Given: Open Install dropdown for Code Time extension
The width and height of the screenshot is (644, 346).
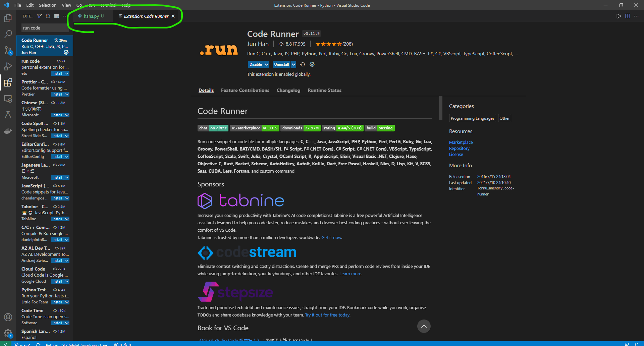Looking at the screenshot, I should tap(67, 323).
